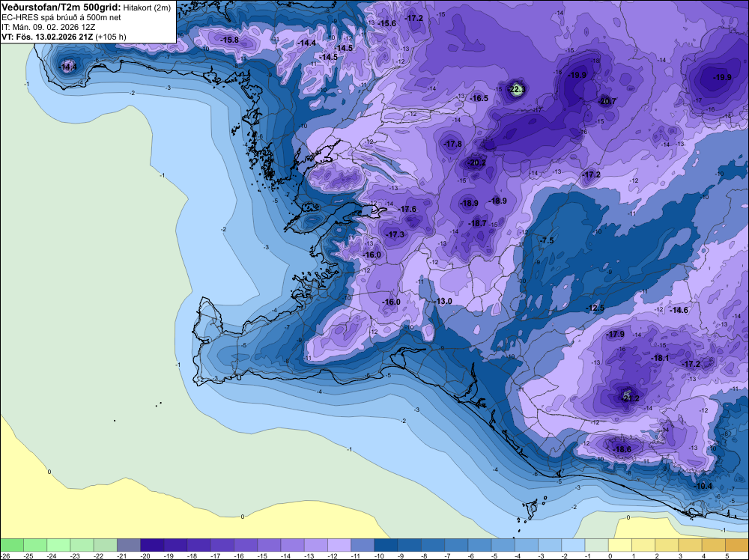Image resolution: width=749 pixels, height=560 pixels.
Task: Click the -12.5 temperature label
Action: (x=595, y=308)
